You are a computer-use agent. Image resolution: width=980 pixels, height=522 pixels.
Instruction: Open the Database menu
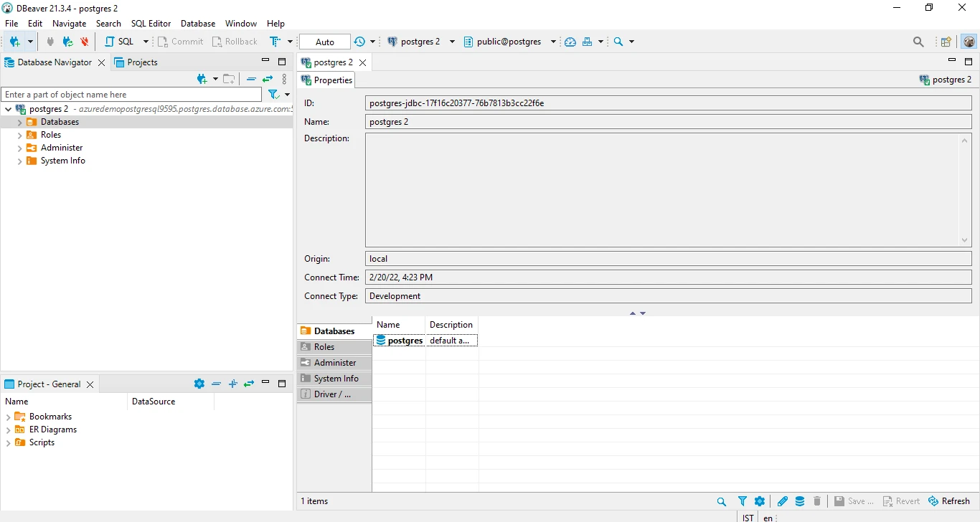click(198, 23)
